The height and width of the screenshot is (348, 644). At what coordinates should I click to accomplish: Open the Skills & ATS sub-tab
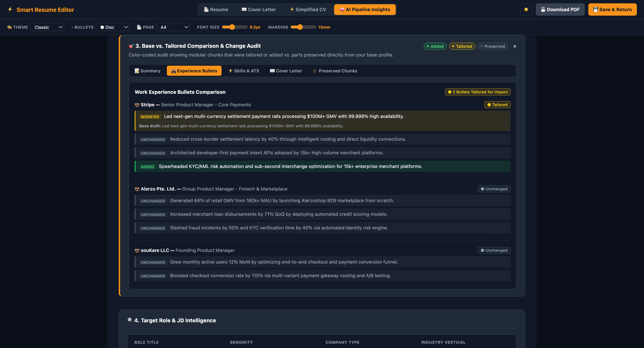(x=244, y=71)
